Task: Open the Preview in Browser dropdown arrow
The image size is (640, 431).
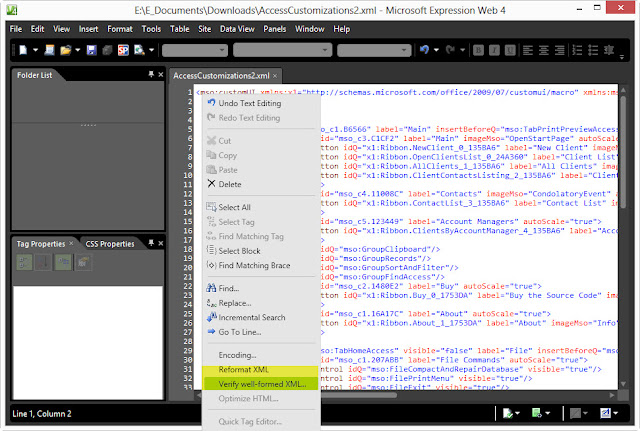Action: click(151, 50)
